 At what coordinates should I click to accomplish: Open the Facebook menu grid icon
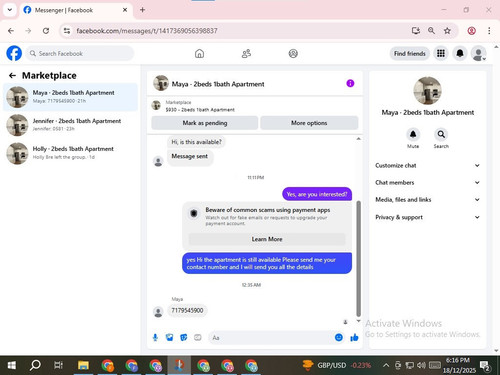(441, 53)
